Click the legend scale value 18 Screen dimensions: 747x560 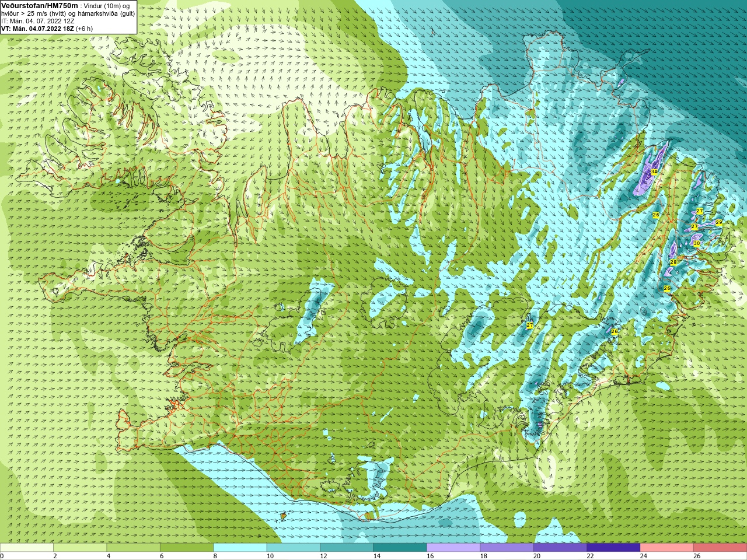pyautogui.click(x=483, y=556)
